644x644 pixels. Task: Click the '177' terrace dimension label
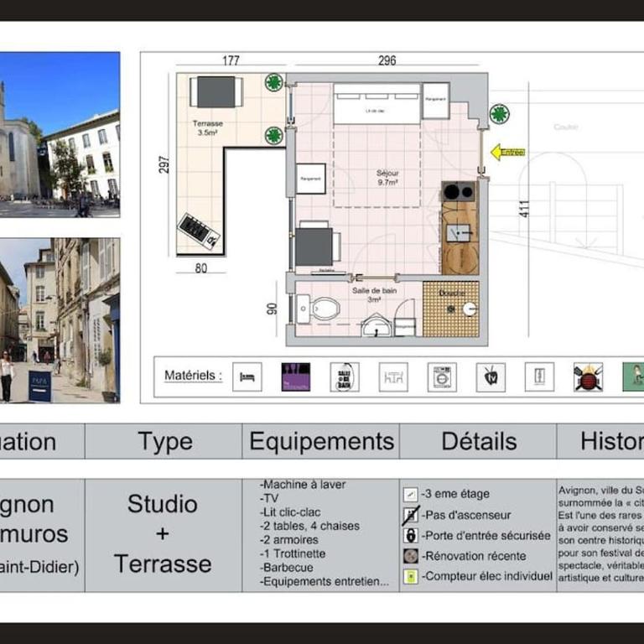click(231, 60)
